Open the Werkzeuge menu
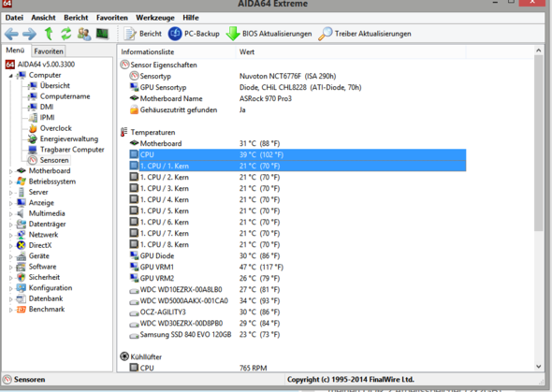Screen dimensions: 552x392 pos(155,18)
